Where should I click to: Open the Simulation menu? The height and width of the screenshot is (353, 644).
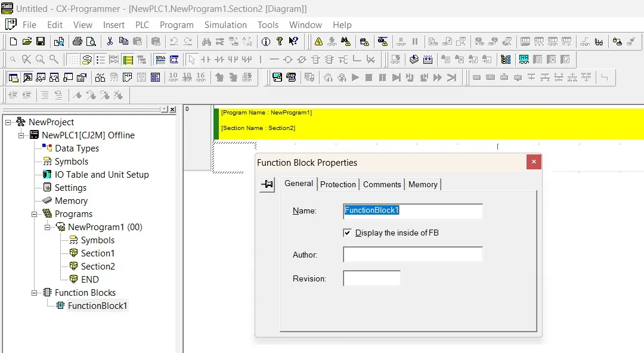click(x=225, y=24)
